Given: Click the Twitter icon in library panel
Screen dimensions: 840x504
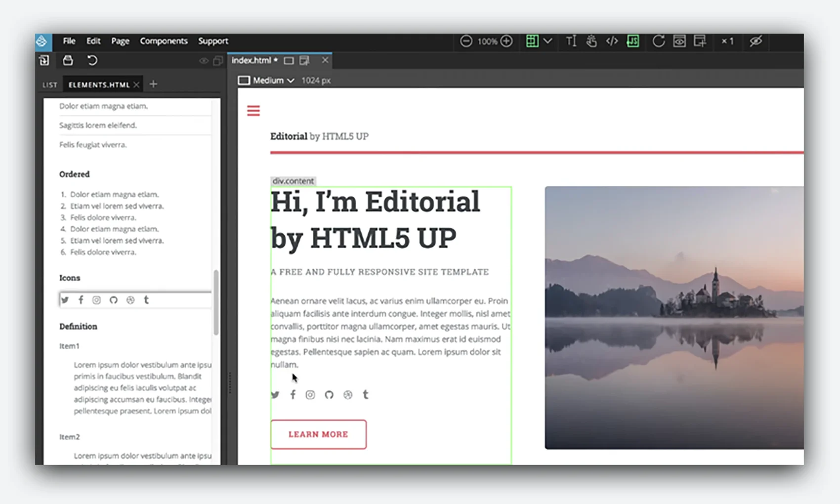Looking at the screenshot, I should (x=65, y=300).
